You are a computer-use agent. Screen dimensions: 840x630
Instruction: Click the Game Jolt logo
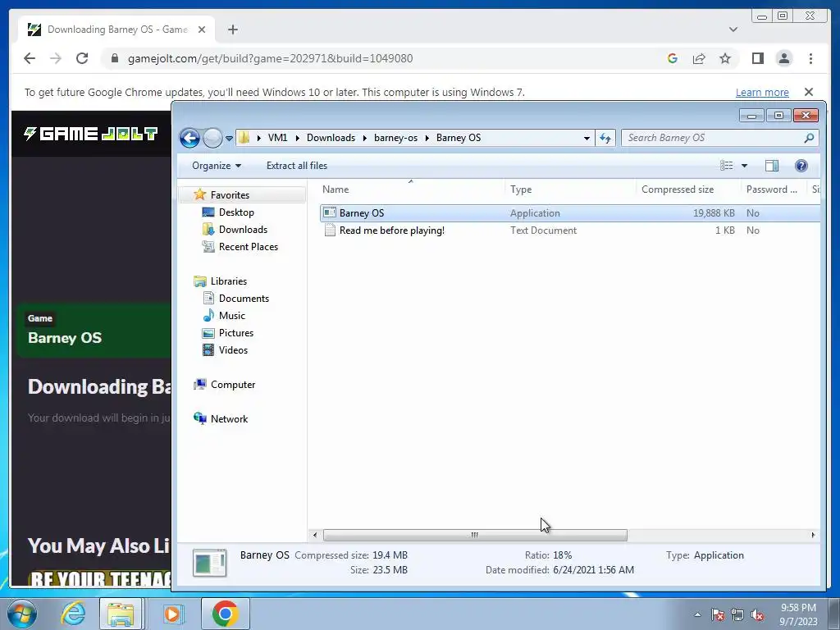[90, 134]
